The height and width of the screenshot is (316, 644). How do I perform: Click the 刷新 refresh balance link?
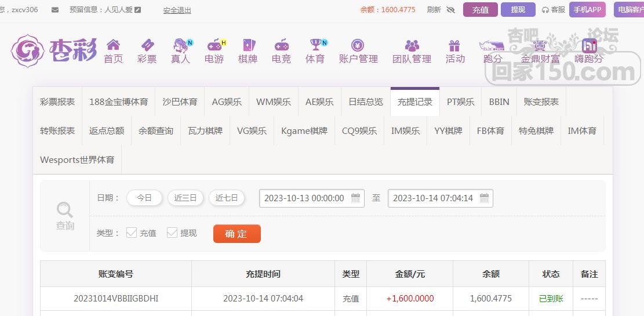click(x=434, y=10)
